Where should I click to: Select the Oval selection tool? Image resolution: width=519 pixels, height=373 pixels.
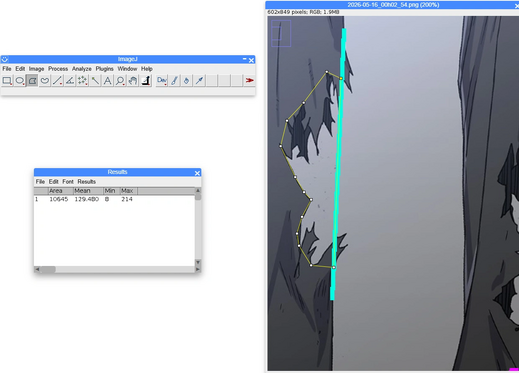coord(20,81)
